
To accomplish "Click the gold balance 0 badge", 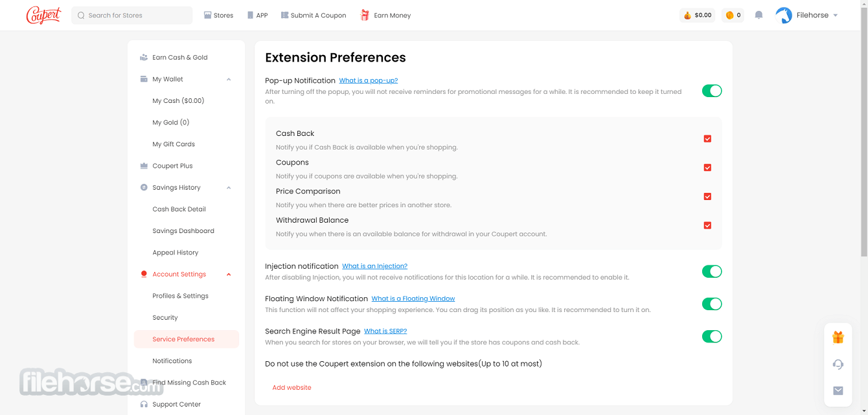I will click(x=733, y=15).
